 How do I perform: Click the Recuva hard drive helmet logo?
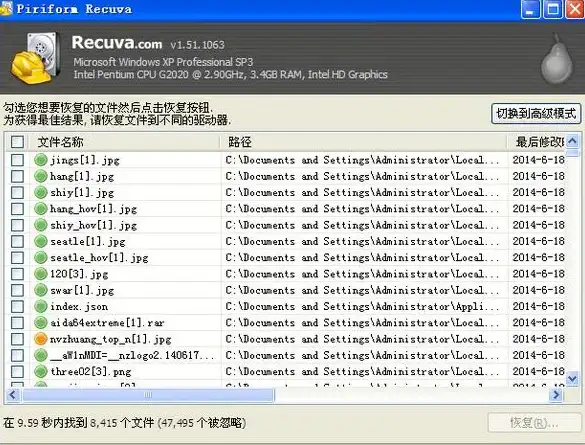click(35, 58)
